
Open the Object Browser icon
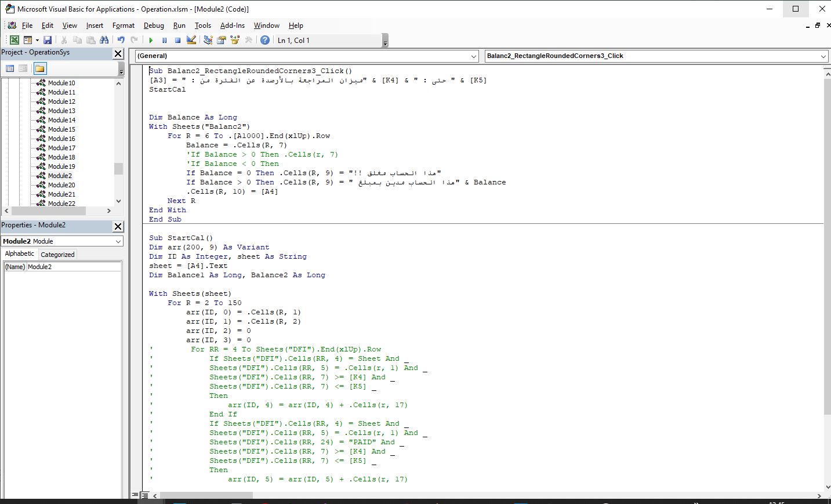pyautogui.click(x=235, y=40)
